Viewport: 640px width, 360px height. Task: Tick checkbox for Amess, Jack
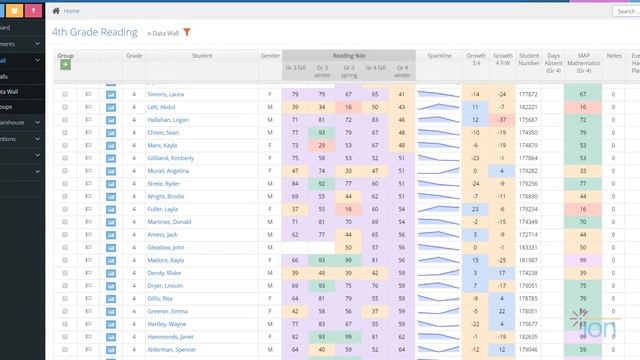65,235
